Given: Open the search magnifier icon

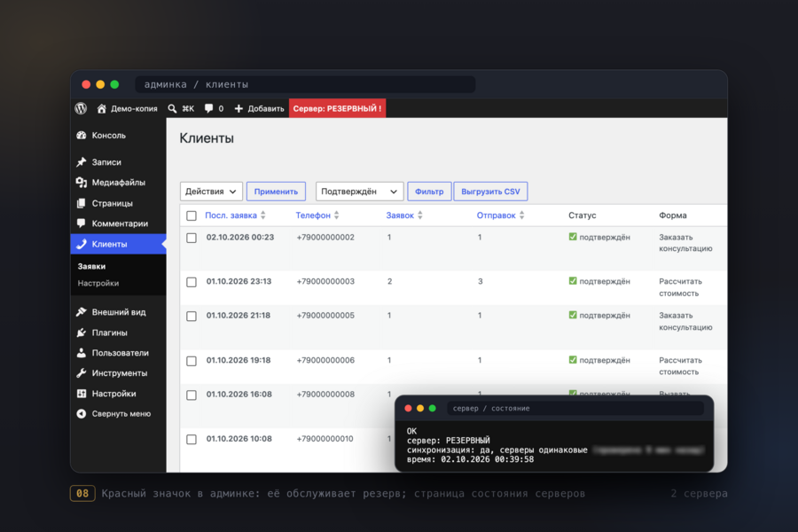Looking at the screenshot, I should [173, 108].
